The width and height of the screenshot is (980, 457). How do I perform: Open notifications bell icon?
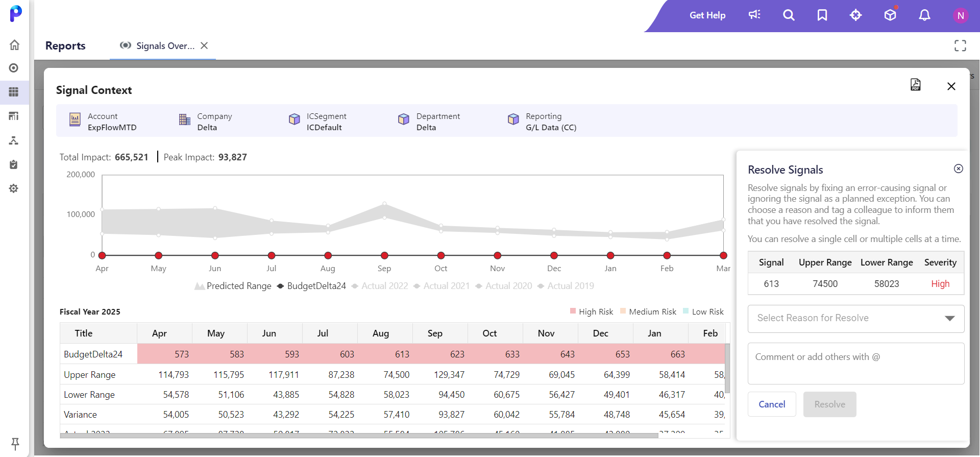tap(924, 15)
